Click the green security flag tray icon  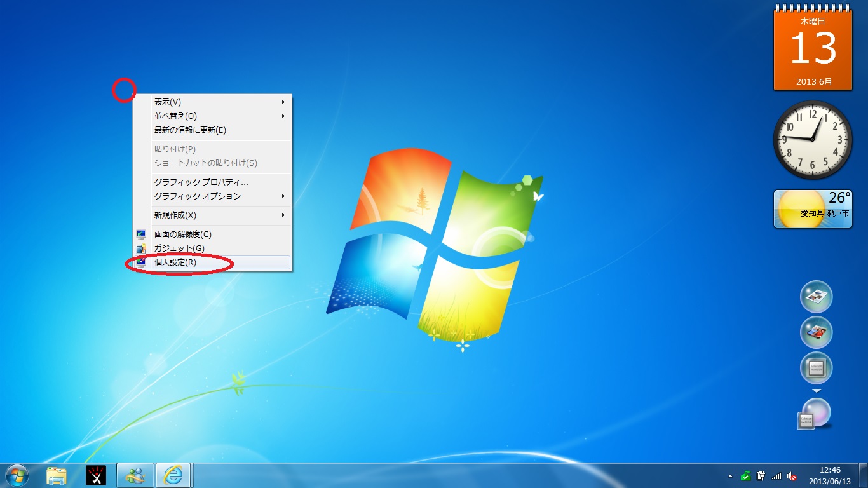pos(746,476)
